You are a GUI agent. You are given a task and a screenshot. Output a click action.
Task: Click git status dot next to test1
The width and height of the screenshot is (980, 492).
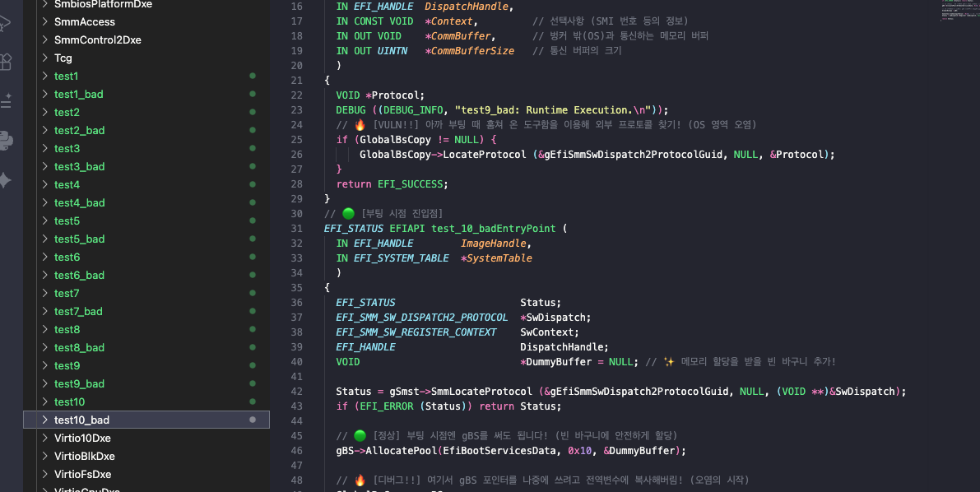253,76
